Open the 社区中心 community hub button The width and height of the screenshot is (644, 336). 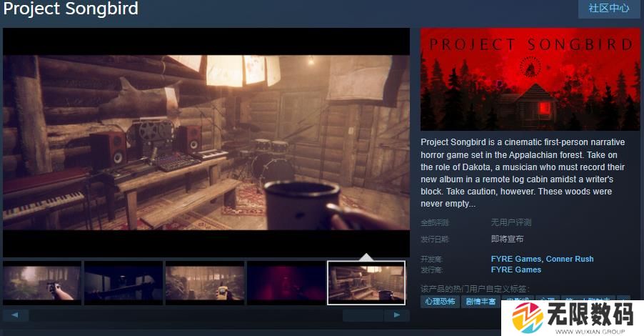[x=609, y=9]
